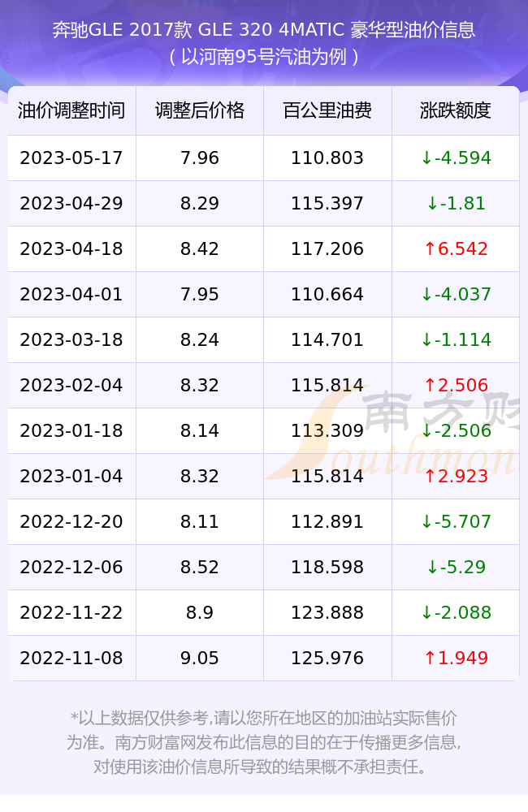Click fuel cost 123.888

pos(327,613)
